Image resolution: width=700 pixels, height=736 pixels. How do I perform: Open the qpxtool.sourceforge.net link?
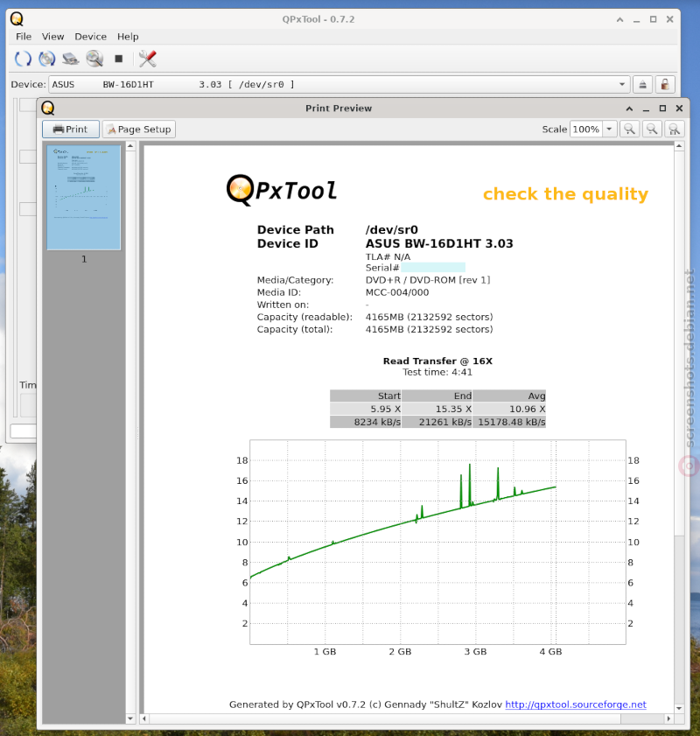576,704
